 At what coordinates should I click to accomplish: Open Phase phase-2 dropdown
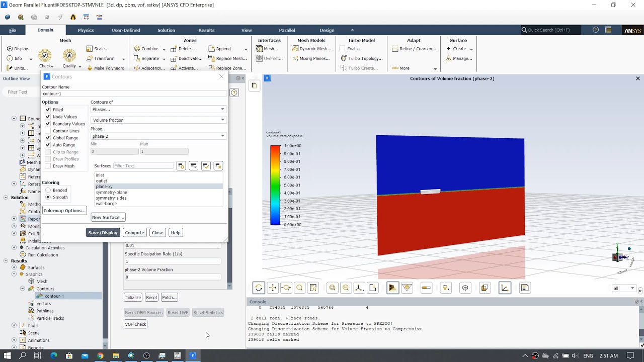pos(158,136)
